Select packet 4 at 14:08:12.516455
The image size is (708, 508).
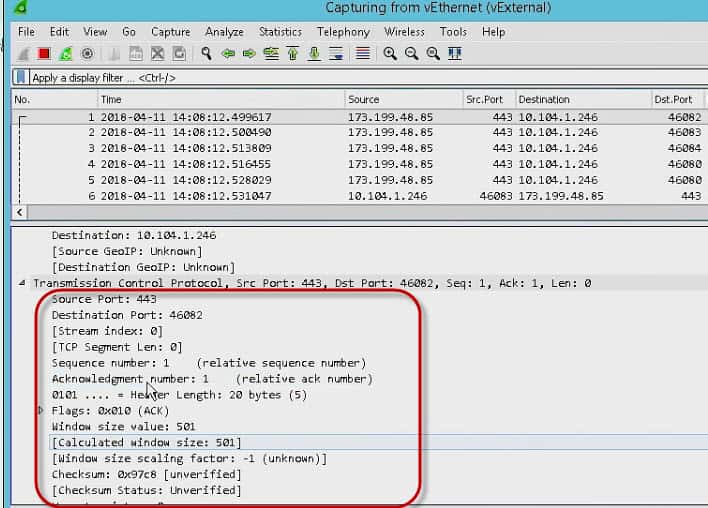(x=360, y=164)
